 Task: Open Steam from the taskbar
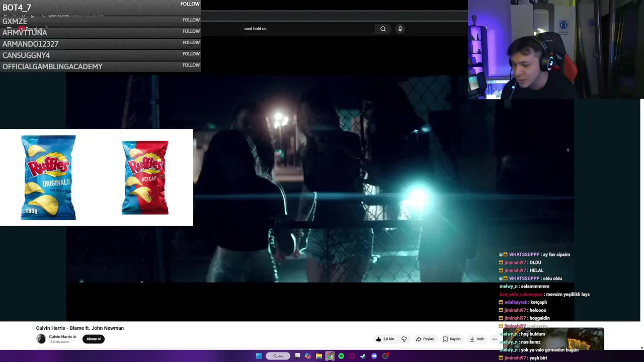click(x=363, y=356)
